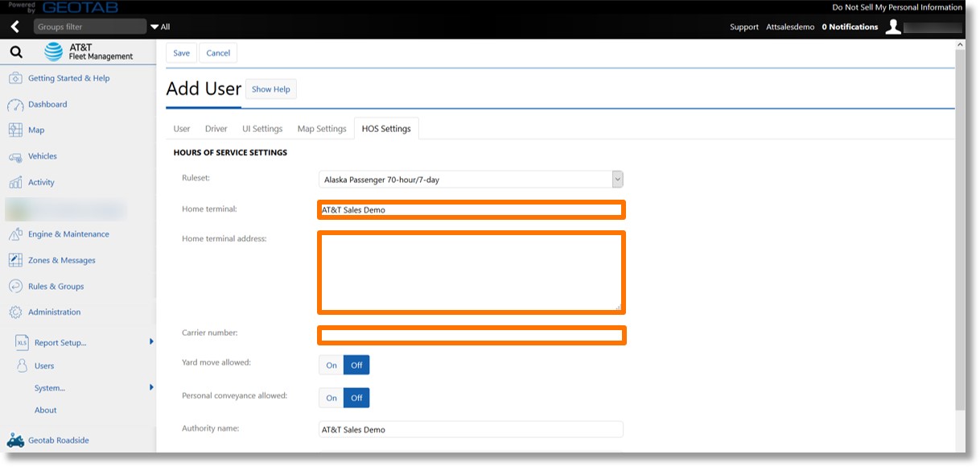Click Do Not Sell My Personal Information

(897, 7)
